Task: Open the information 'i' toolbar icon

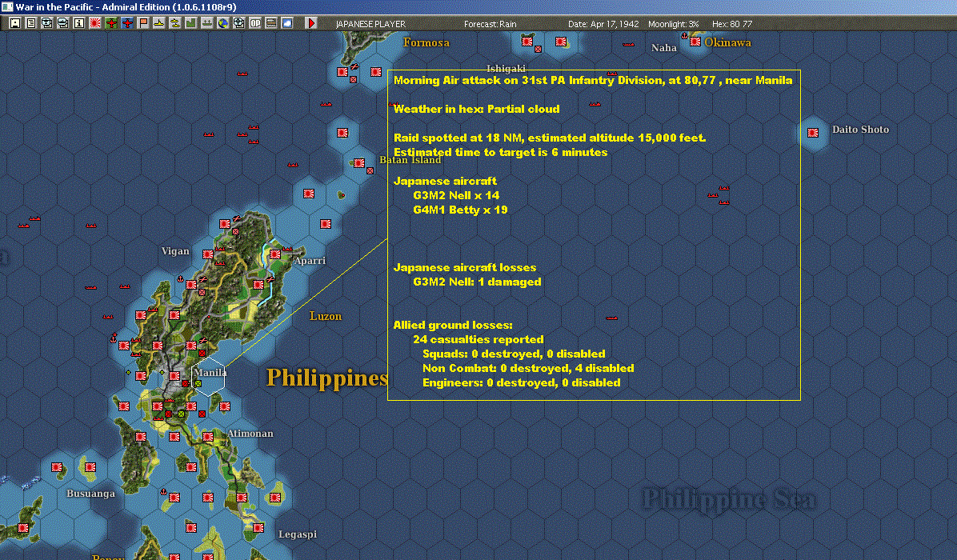Action: [x=78, y=23]
